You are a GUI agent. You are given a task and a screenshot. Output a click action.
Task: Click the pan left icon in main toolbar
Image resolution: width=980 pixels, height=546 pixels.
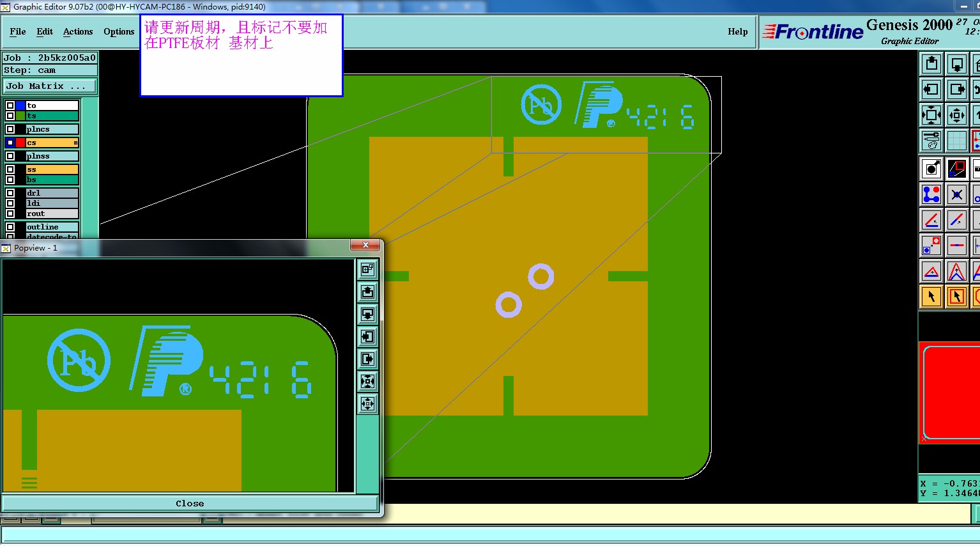pyautogui.click(x=931, y=90)
